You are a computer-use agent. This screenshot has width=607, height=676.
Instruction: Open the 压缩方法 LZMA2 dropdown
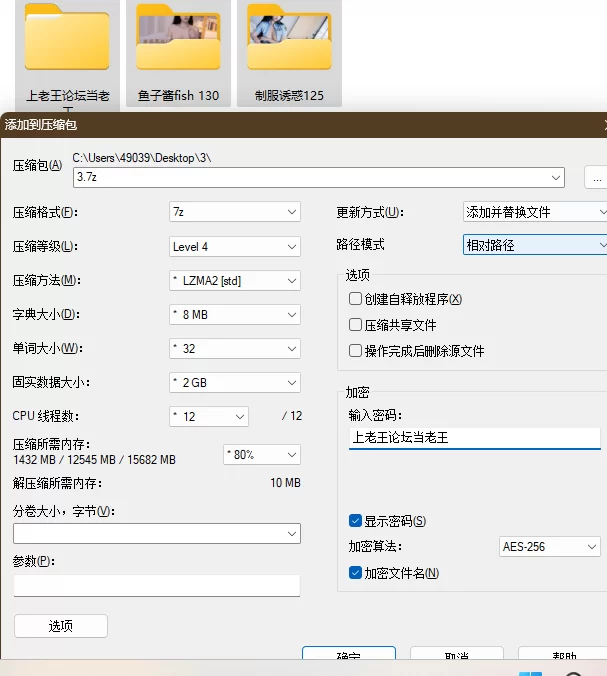coord(235,281)
